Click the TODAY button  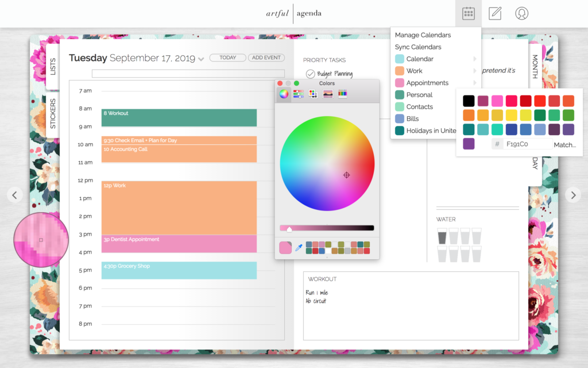click(227, 58)
